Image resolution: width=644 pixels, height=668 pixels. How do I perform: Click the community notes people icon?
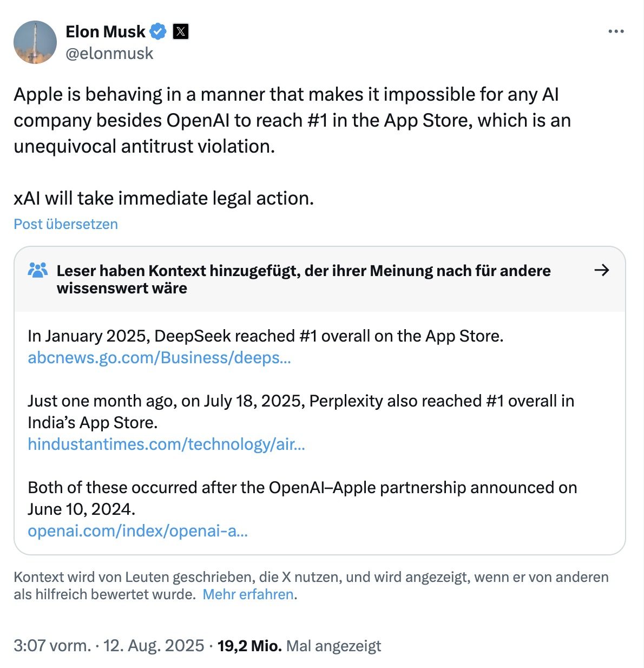click(x=37, y=270)
